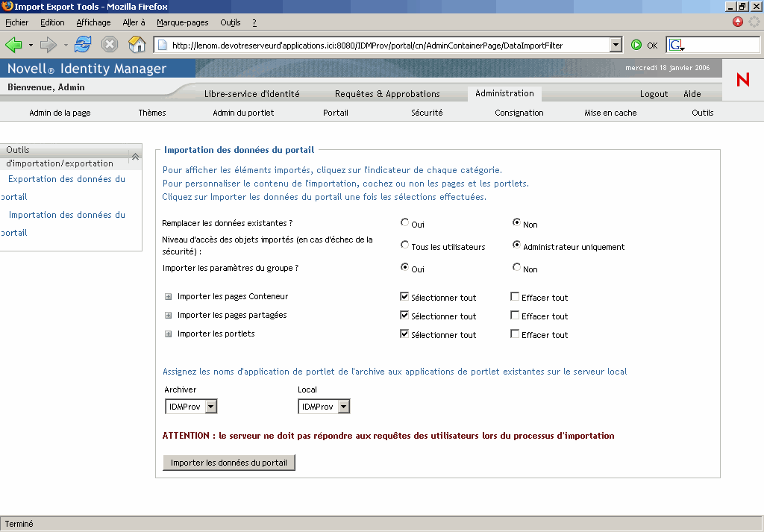764x532 pixels.
Task: Open the Consignation admin section
Action: click(x=519, y=113)
